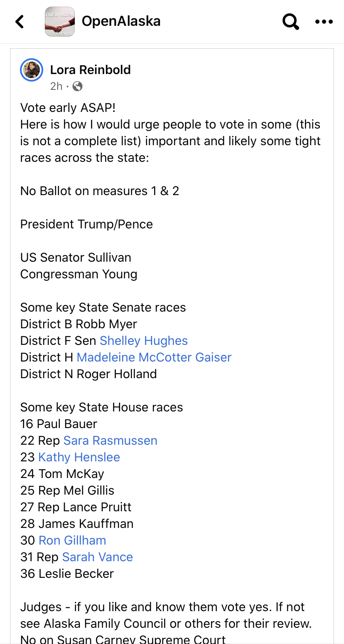
Task: Open Lora Reinbold's name link
Action: [x=90, y=70]
